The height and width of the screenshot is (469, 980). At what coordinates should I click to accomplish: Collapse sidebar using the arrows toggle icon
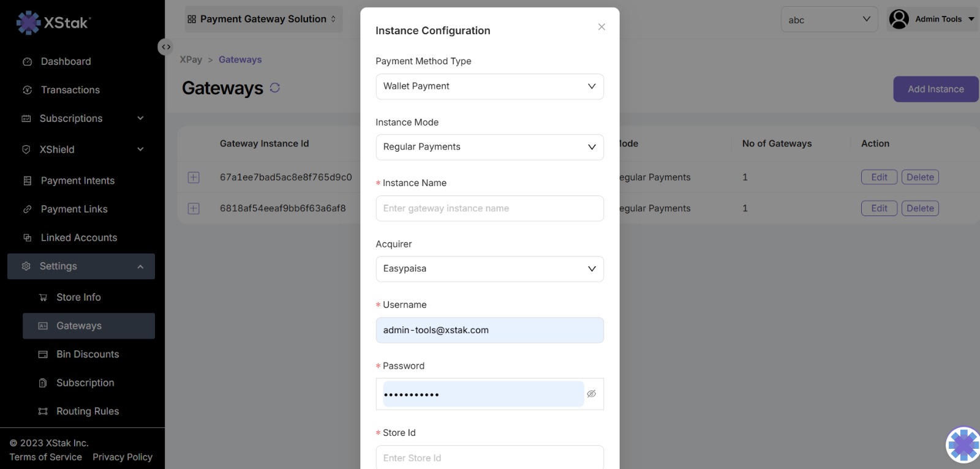pos(166,47)
